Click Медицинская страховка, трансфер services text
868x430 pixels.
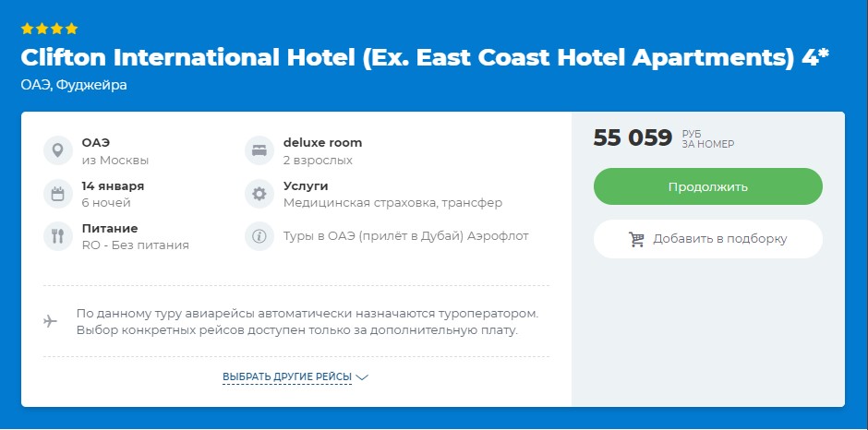(x=392, y=202)
